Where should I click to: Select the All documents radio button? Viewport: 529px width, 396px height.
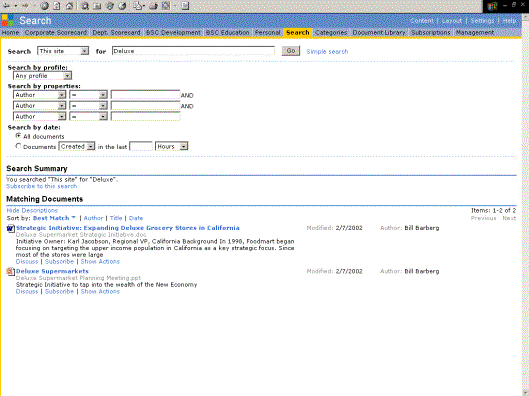18,136
